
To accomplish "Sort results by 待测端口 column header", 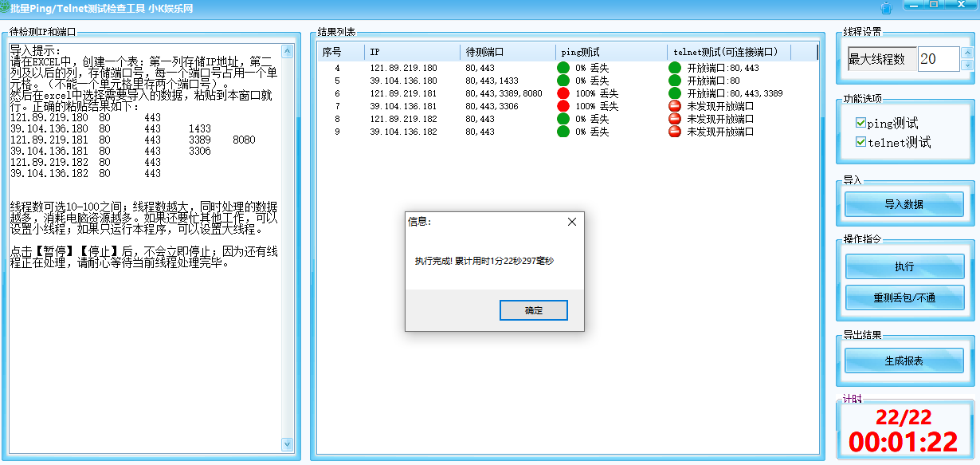I will click(x=508, y=52).
